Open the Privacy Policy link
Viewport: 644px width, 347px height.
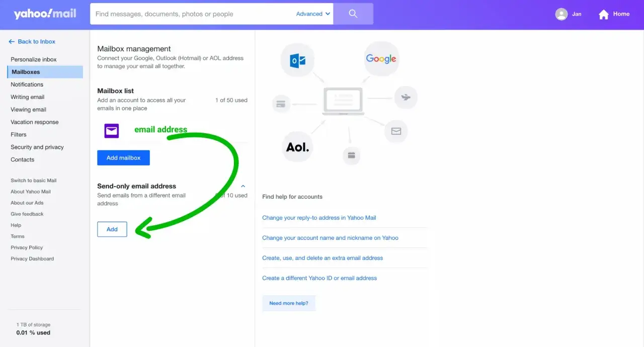click(x=27, y=247)
